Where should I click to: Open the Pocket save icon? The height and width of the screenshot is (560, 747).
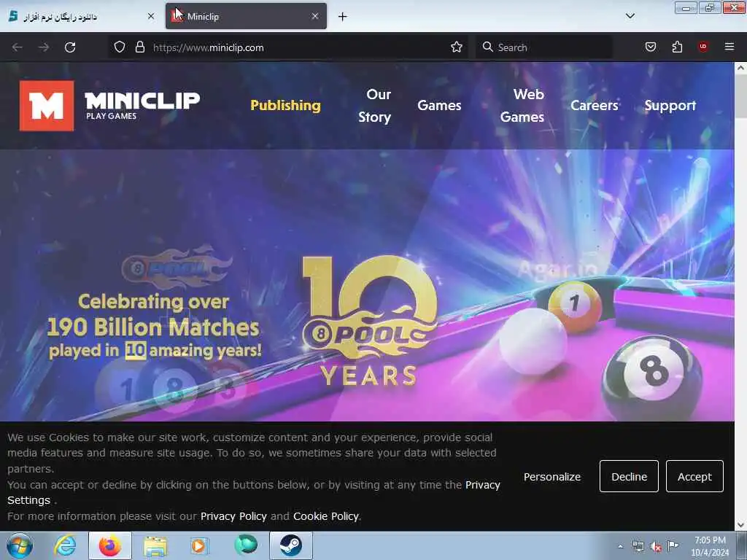coord(650,47)
